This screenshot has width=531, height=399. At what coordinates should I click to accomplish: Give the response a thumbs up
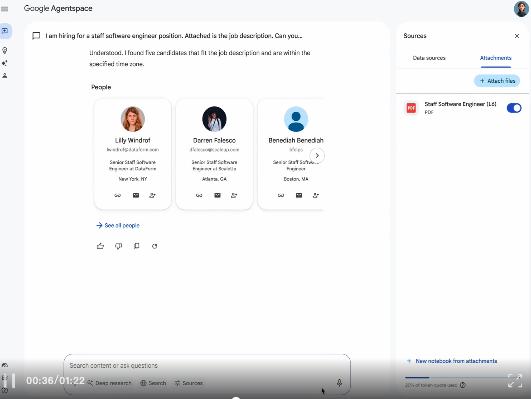[x=100, y=246]
